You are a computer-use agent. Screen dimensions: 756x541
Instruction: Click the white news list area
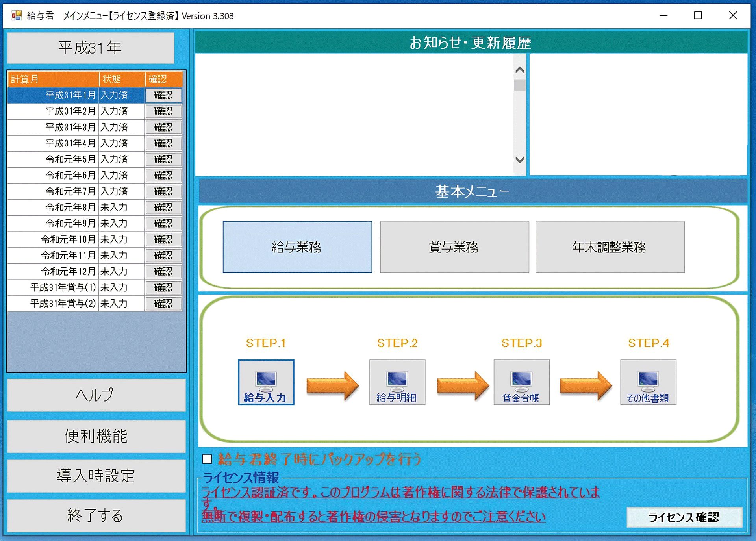(x=354, y=114)
